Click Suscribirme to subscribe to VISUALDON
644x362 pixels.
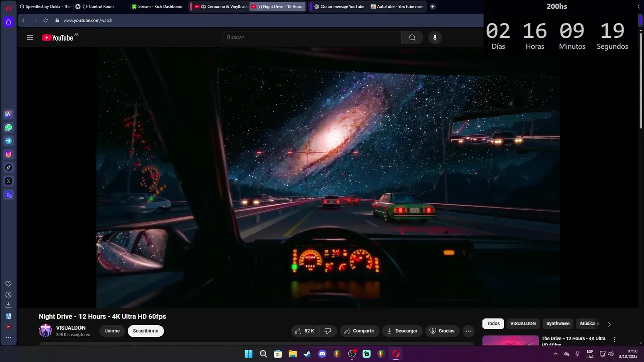pos(145,331)
